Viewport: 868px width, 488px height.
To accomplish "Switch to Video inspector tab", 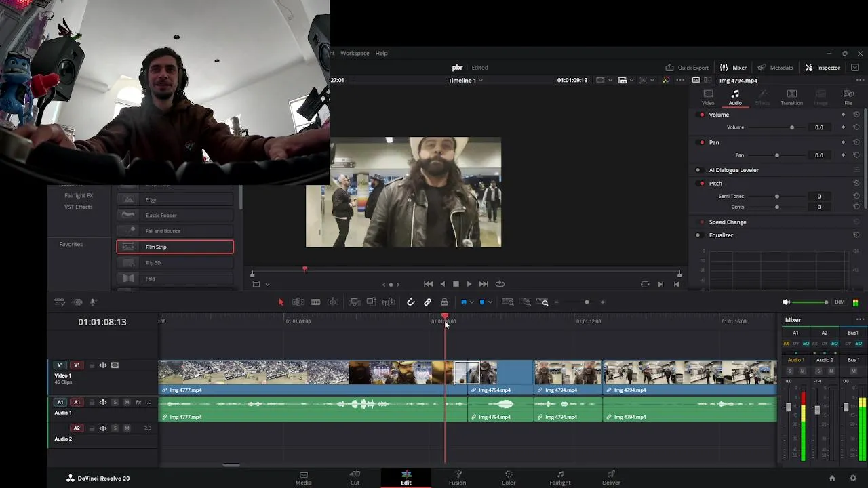I will 708,98.
